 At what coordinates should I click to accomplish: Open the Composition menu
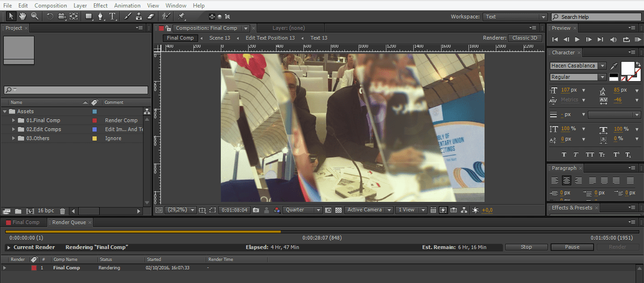point(51,5)
